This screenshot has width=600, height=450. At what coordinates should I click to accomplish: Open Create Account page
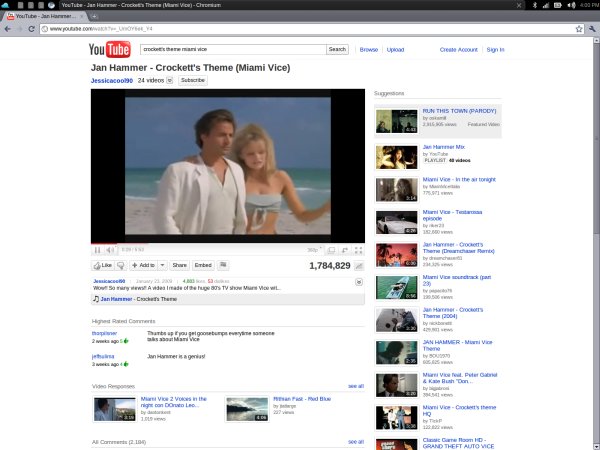tap(458, 50)
